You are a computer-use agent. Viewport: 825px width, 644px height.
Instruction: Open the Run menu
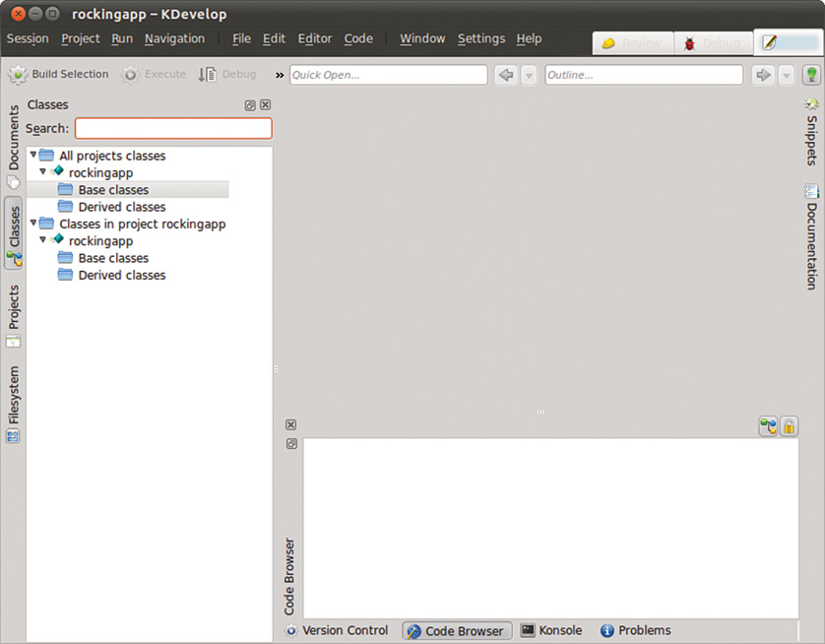122,38
